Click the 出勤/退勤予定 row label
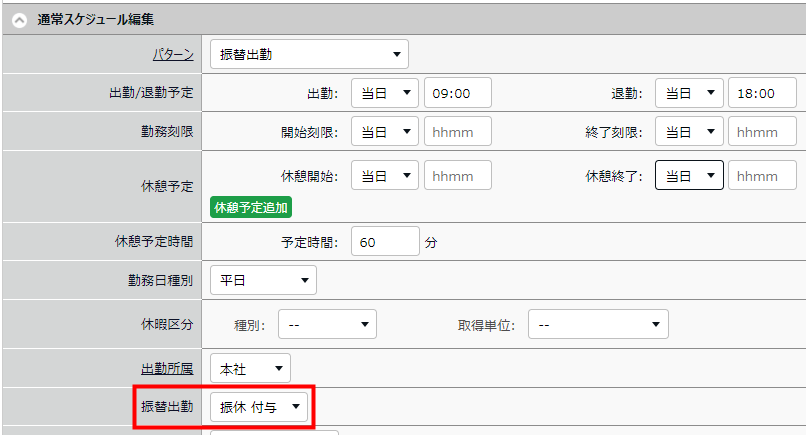Image resolution: width=806 pixels, height=435 pixels. (x=151, y=93)
